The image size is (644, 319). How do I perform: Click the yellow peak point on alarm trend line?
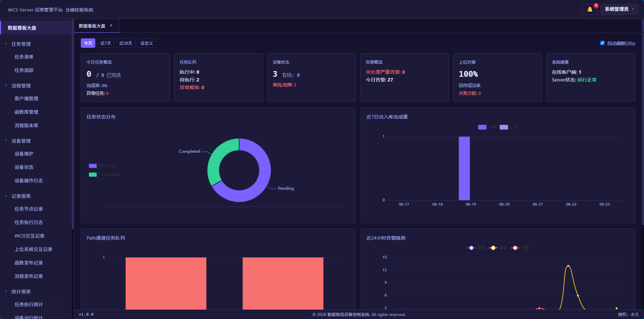pyautogui.click(x=568, y=266)
